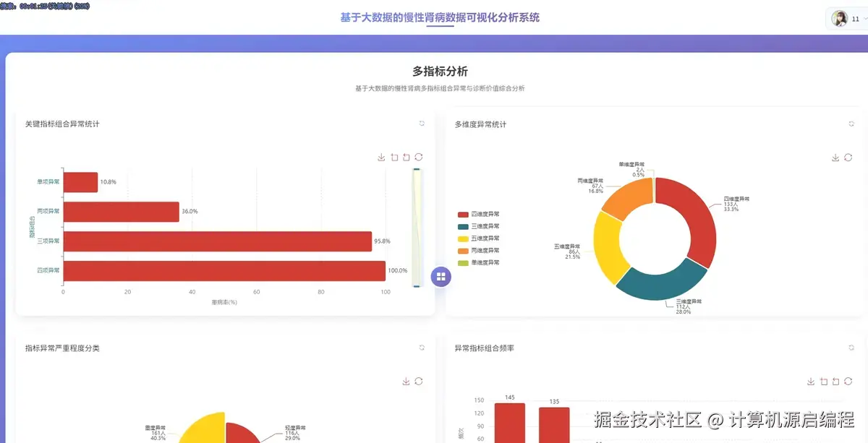This screenshot has width=868, height=443.
Task: Click the 两项异常 bar showing 36.0%
Action: 121,212
